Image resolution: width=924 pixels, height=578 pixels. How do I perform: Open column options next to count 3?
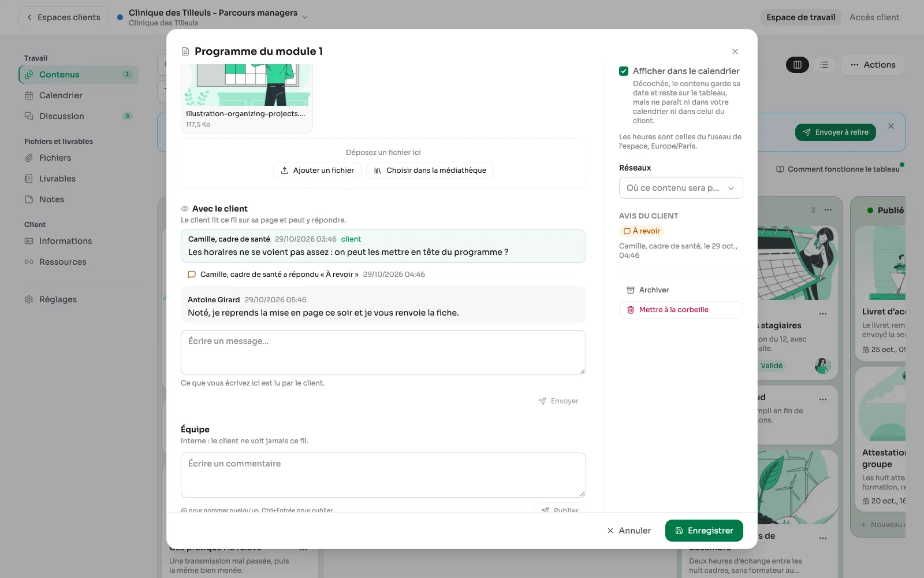[828, 210]
